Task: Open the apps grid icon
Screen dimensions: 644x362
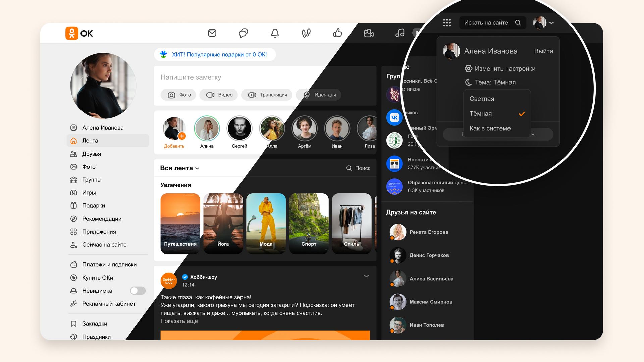Action: pyautogui.click(x=447, y=23)
